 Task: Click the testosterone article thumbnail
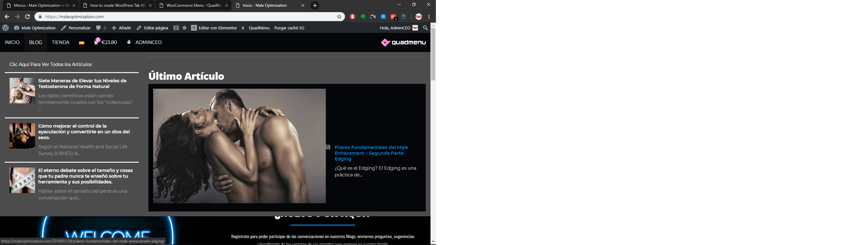[x=22, y=91]
